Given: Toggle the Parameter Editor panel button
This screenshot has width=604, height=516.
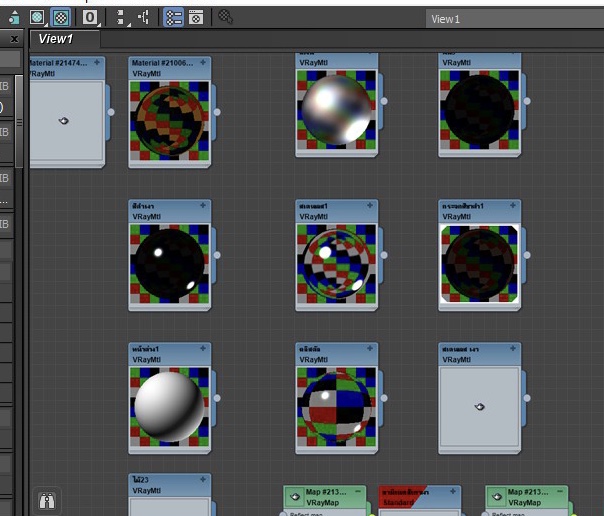Looking at the screenshot, I should click(196, 17).
